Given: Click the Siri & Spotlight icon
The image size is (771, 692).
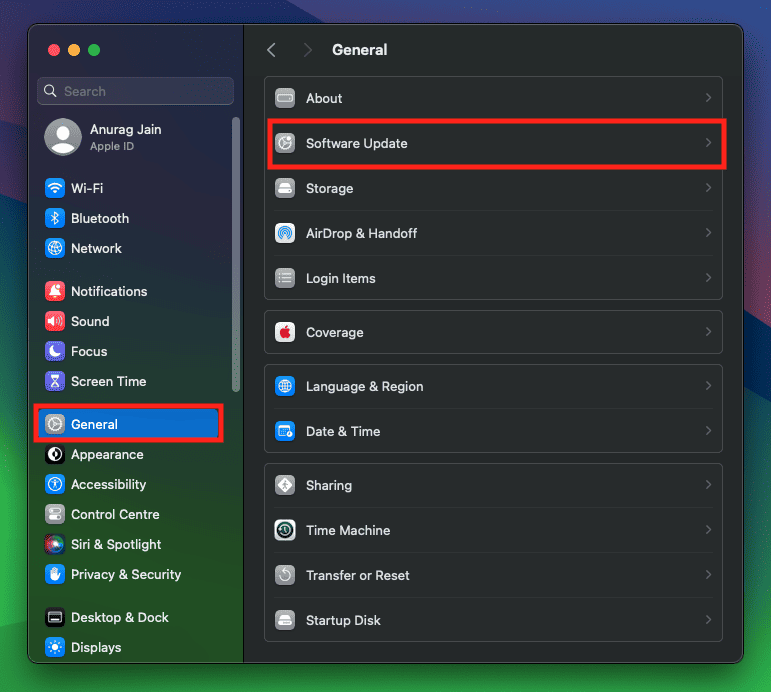Looking at the screenshot, I should pyautogui.click(x=55, y=544).
